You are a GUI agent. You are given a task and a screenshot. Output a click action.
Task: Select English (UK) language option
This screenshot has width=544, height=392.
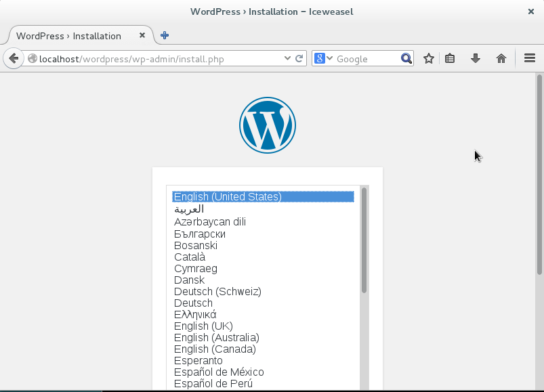(264, 326)
